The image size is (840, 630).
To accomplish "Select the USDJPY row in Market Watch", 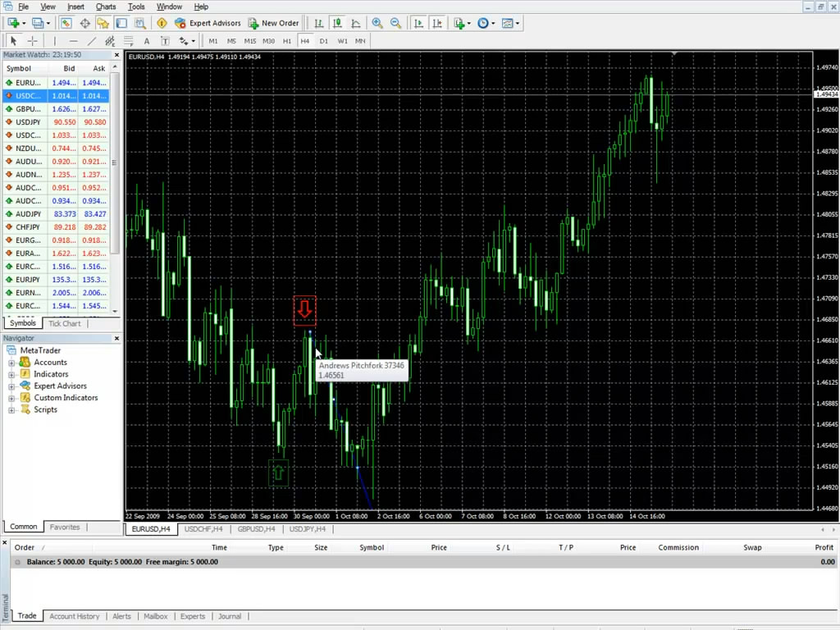I will [x=56, y=122].
